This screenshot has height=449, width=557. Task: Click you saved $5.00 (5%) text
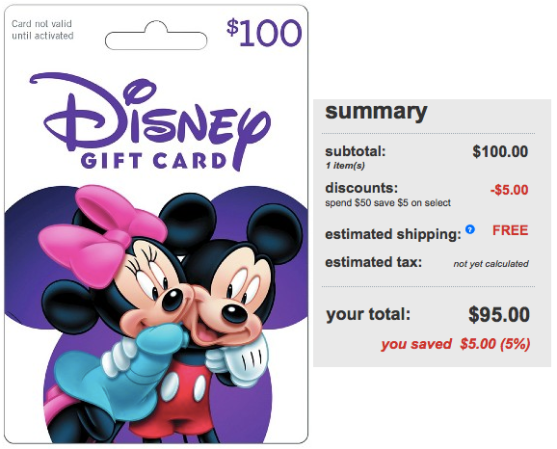455,344
